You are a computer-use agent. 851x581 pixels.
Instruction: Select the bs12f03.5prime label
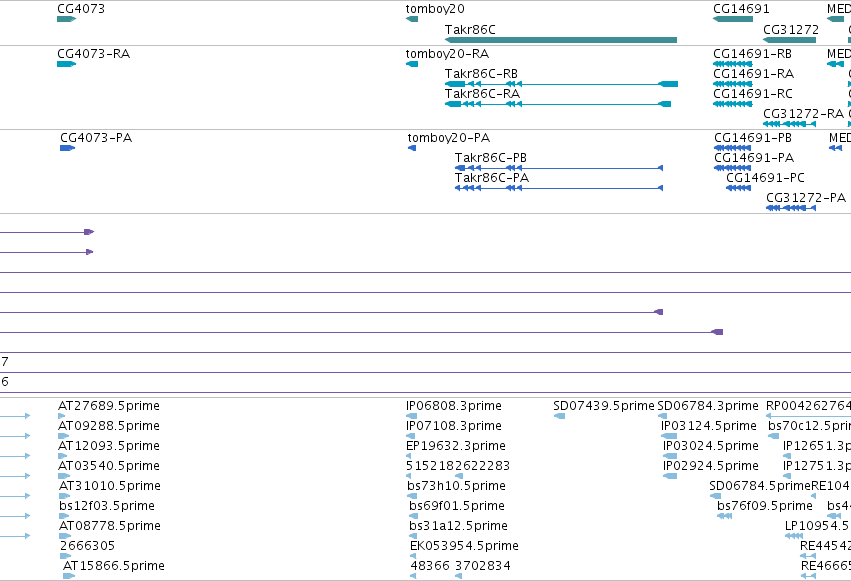[x=107, y=506]
